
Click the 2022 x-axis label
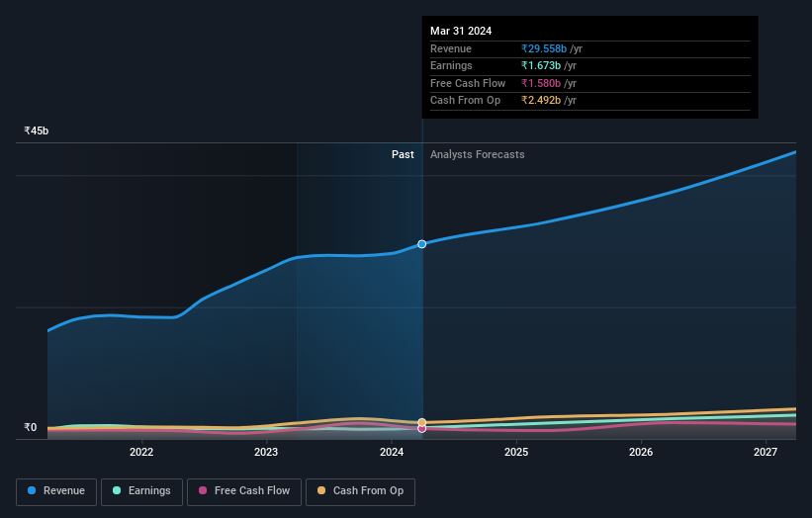(x=141, y=453)
